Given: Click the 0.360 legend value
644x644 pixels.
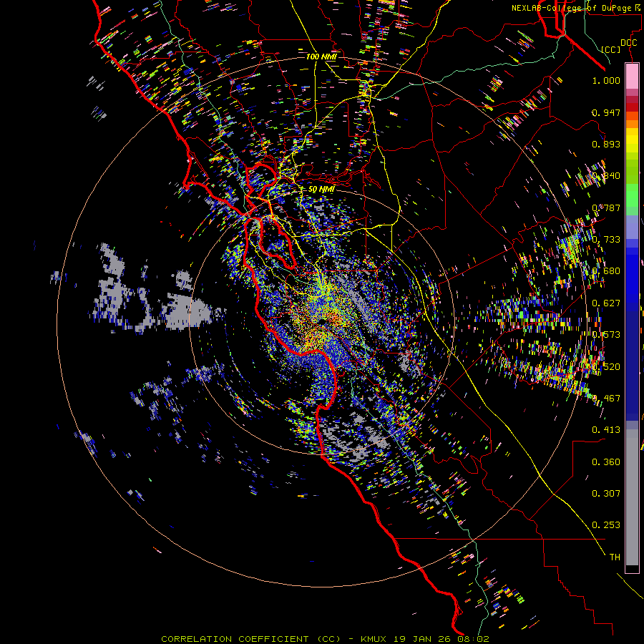Looking at the screenshot, I should click(x=606, y=462).
